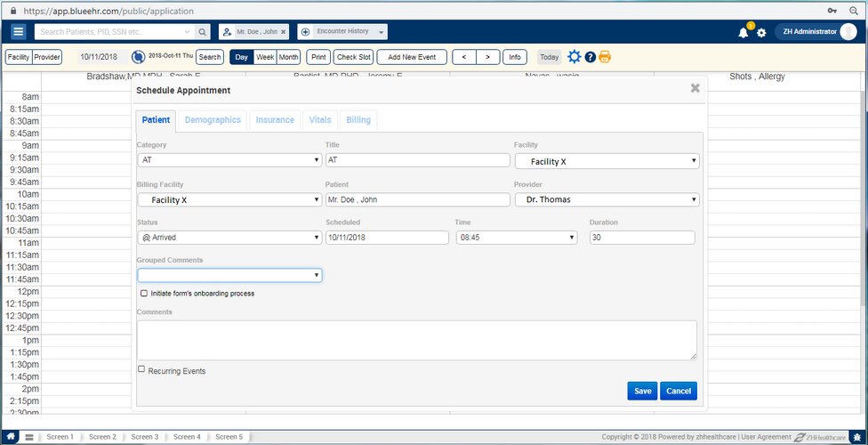This screenshot has height=445, width=868.
Task: Expand the Category dropdown
Action: click(x=229, y=160)
